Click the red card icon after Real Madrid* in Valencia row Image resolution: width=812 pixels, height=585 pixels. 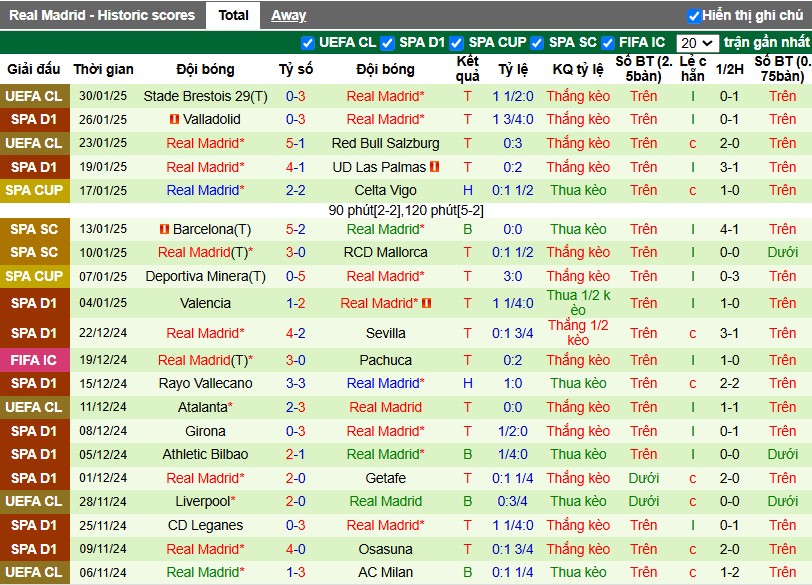[x=427, y=303]
